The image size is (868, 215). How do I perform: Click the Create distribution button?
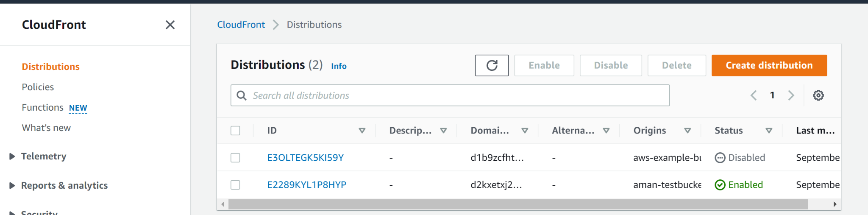coord(769,65)
